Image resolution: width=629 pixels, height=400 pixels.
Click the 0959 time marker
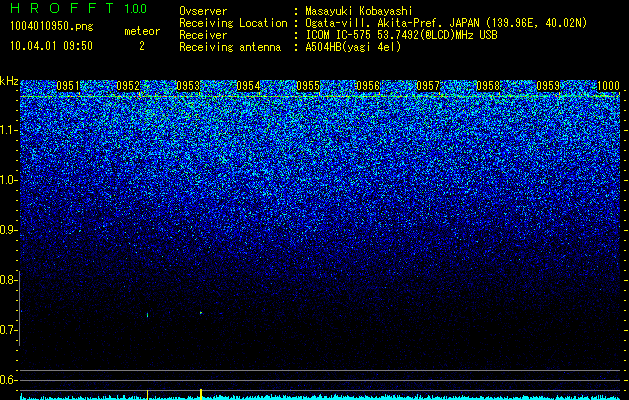548,86
